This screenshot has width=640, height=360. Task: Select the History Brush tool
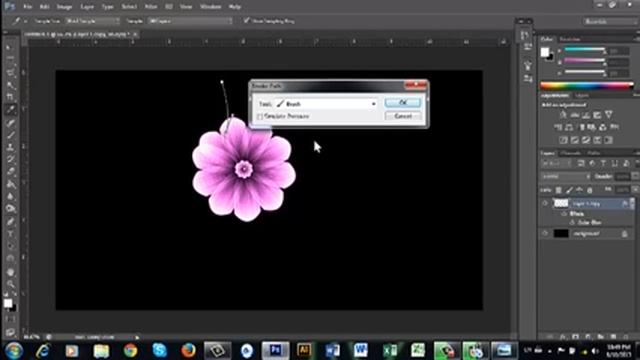click(x=10, y=159)
